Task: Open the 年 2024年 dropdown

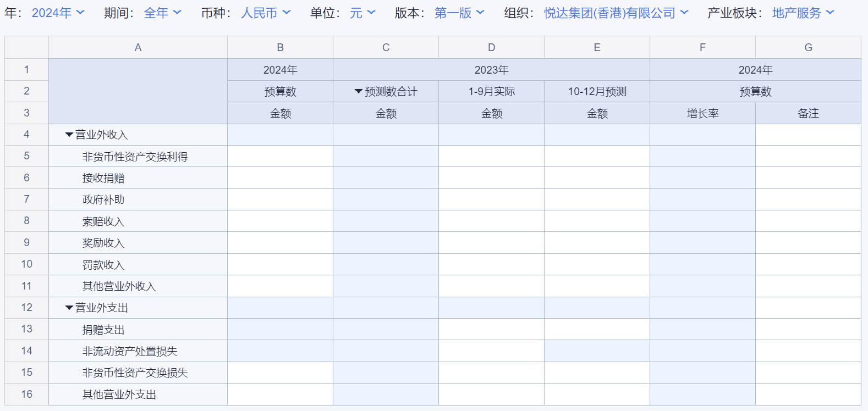Action: point(58,13)
